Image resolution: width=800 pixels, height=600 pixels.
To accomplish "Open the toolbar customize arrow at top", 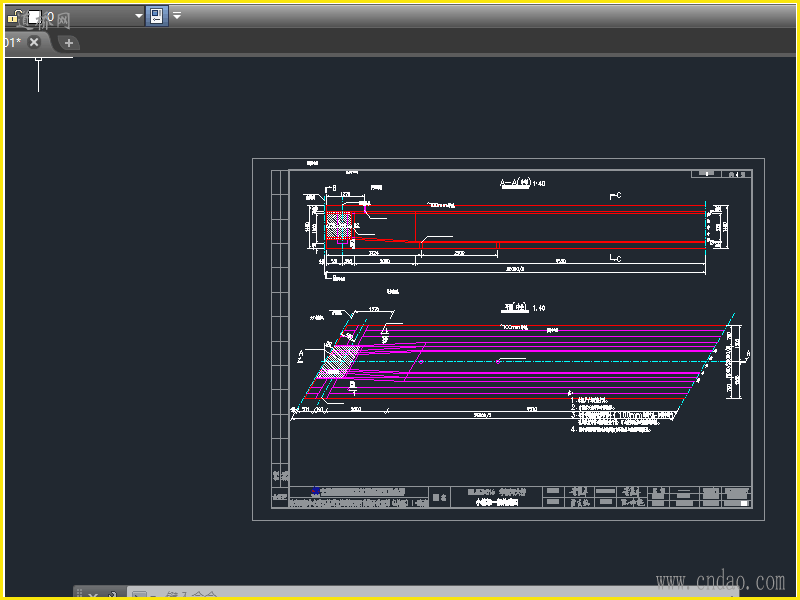I will 177,16.
